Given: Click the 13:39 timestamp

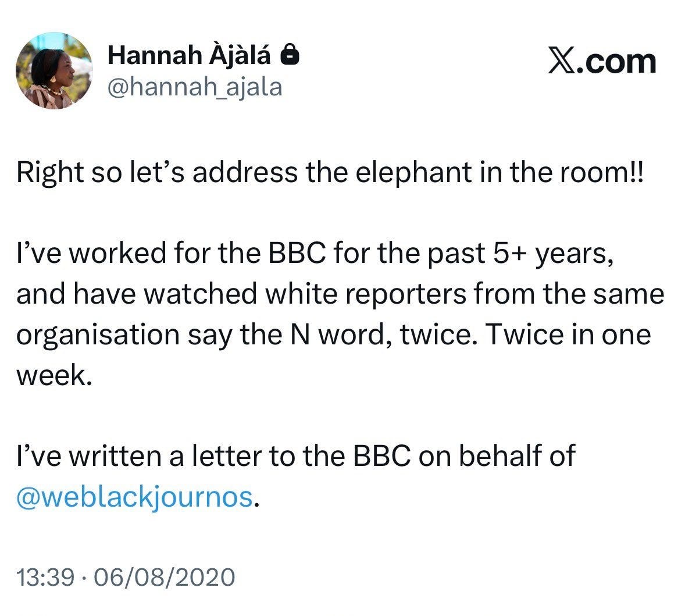Looking at the screenshot, I should pyautogui.click(x=45, y=577).
